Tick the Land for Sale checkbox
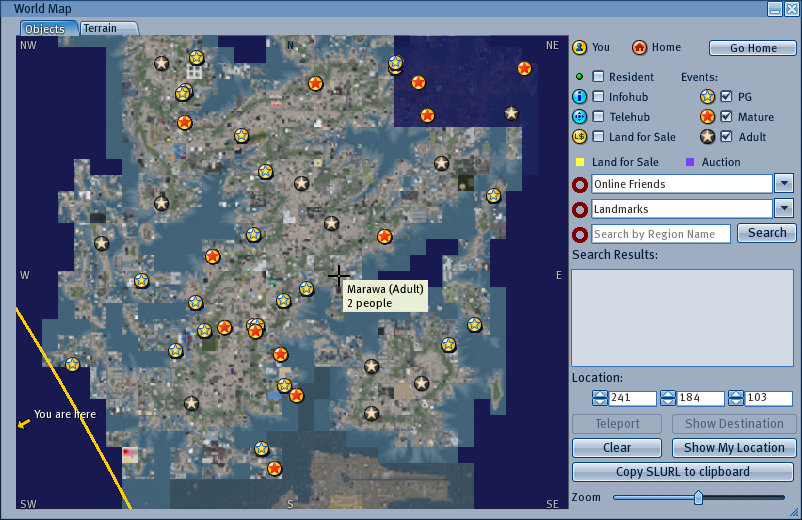Viewport: 802px width, 520px height. [598, 137]
